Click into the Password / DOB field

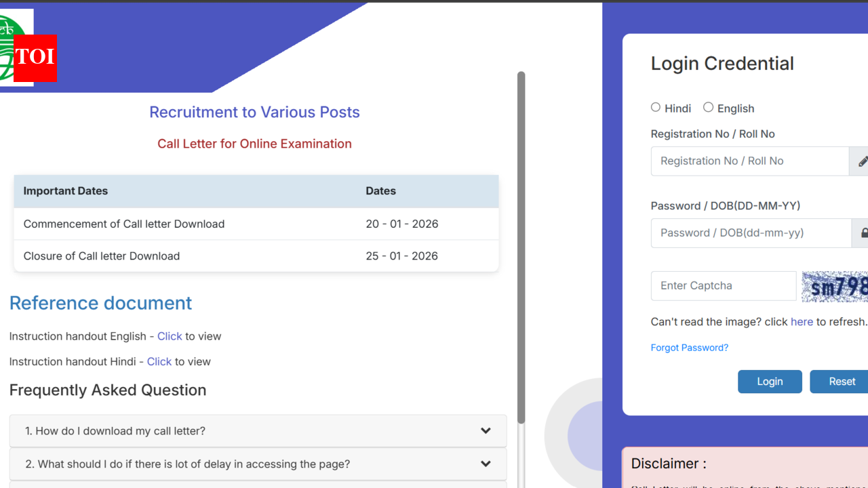pos(750,233)
